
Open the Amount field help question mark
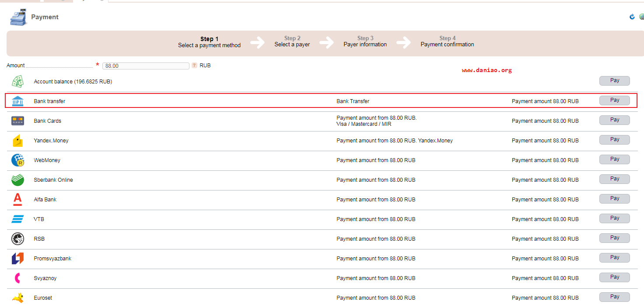point(194,66)
